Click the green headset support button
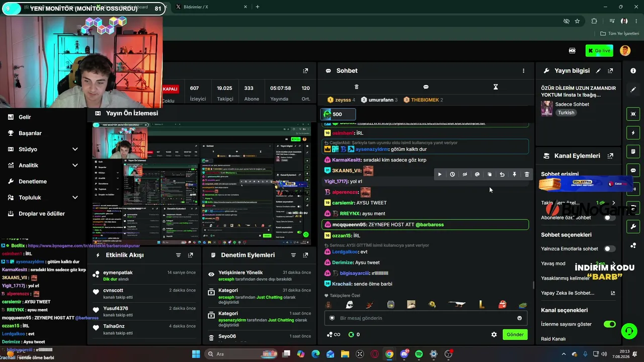 tap(629, 331)
